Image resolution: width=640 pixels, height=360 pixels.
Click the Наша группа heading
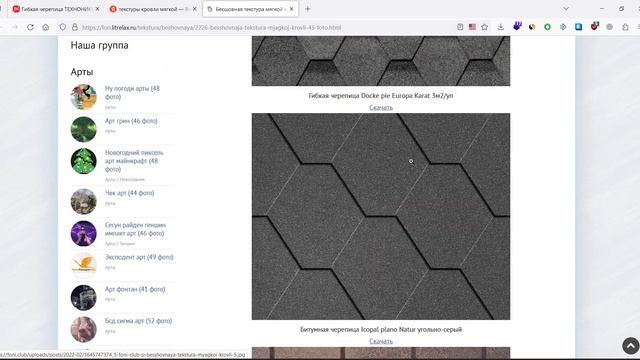click(99, 45)
